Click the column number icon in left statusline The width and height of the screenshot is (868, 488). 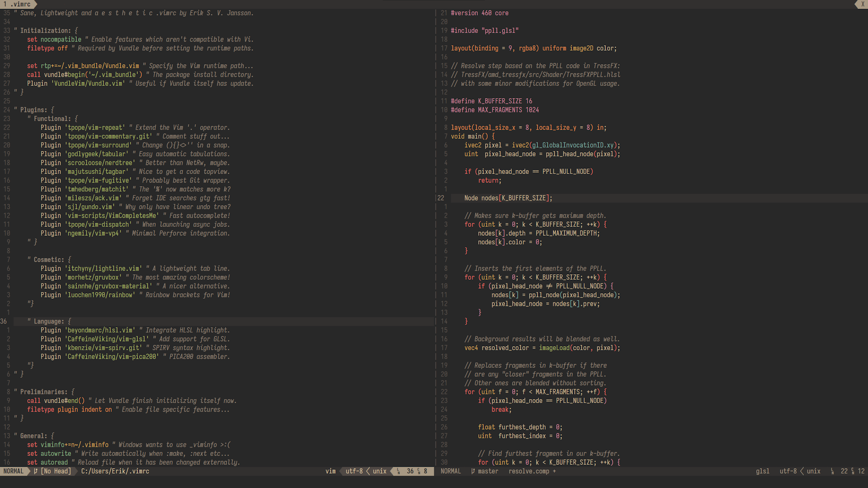[x=419, y=471]
